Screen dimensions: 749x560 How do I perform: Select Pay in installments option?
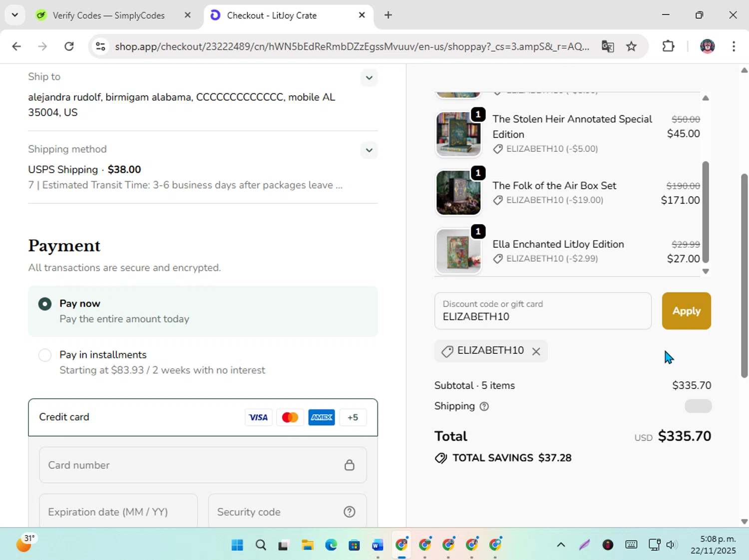click(x=45, y=355)
